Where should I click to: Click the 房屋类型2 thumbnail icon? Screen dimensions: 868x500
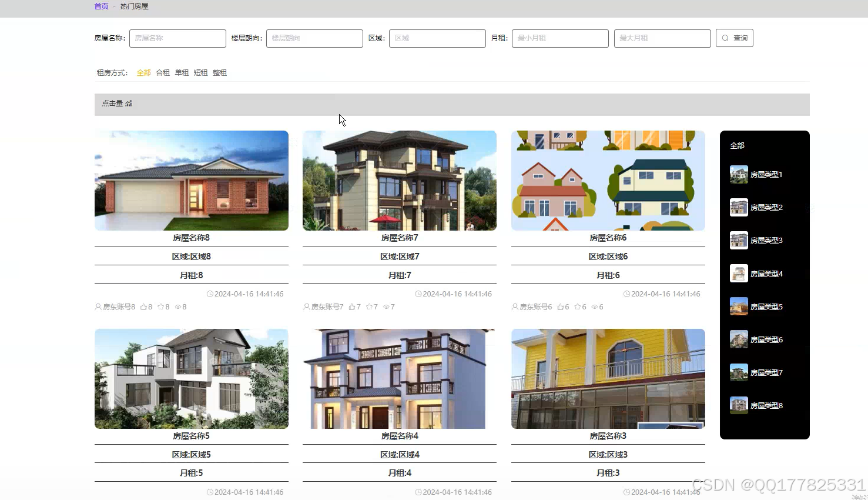(739, 208)
